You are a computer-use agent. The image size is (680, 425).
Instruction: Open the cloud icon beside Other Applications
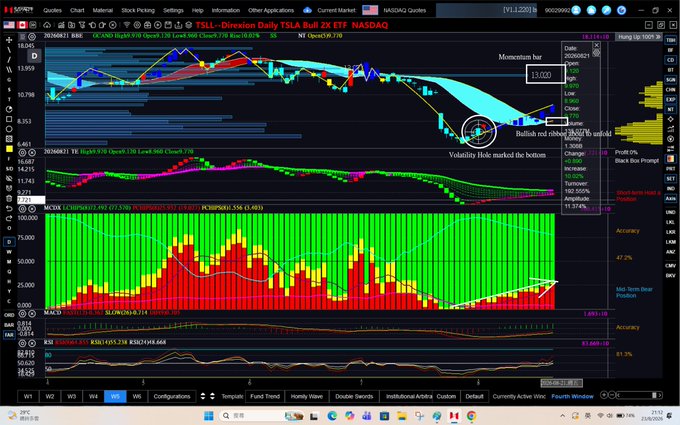307,10
